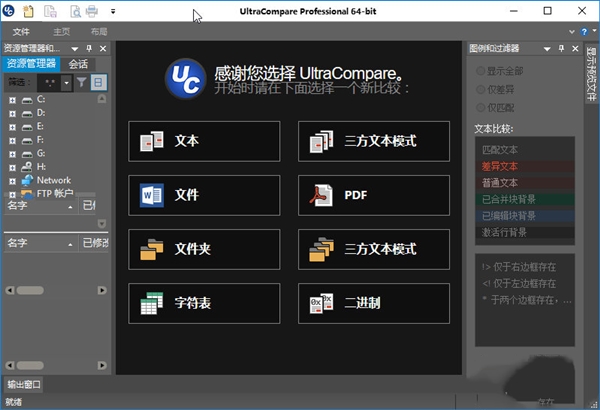The image size is (600, 410).
Task: Click the 差异文本 color swatch
Action: click(525, 166)
